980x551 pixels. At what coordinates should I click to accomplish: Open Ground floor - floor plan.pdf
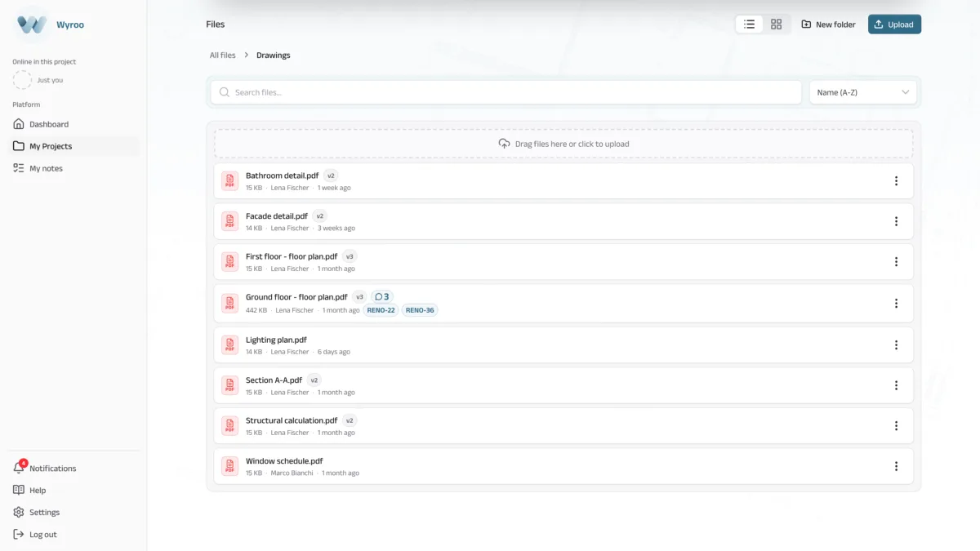(x=296, y=297)
